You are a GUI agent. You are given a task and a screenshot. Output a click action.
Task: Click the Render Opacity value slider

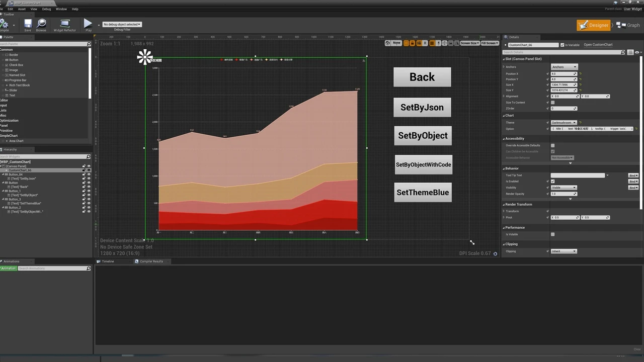563,194
